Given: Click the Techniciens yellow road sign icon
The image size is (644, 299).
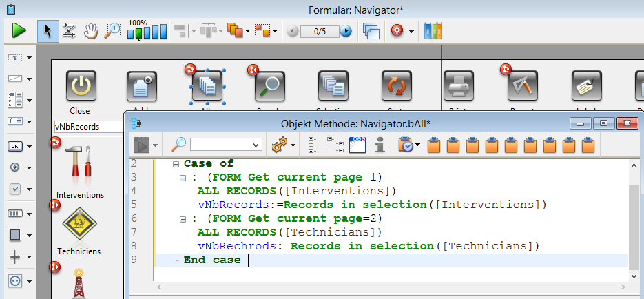Looking at the screenshot, I should 81,223.
